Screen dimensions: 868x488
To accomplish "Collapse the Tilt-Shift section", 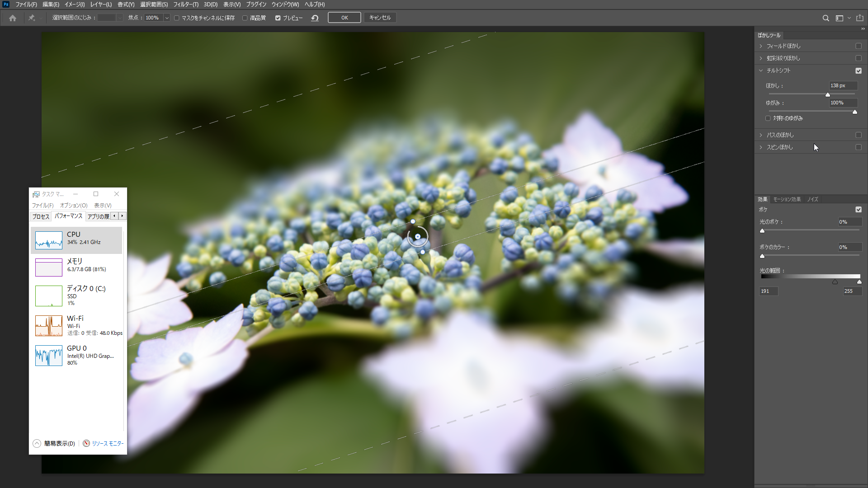I will click(761, 70).
